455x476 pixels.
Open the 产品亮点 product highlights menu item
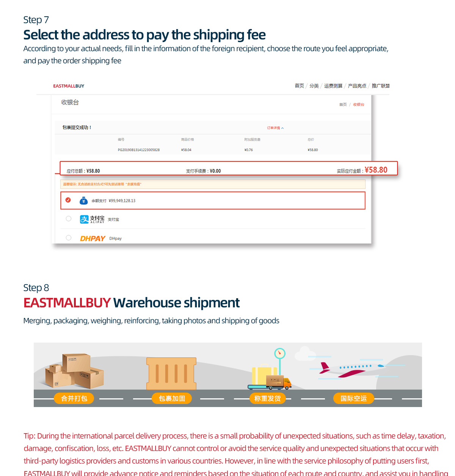tap(357, 86)
